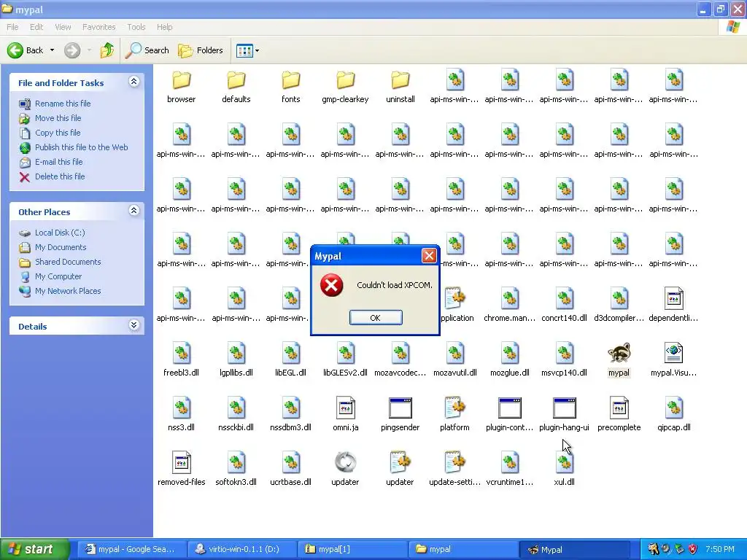This screenshot has height=560, width=747.
Task: Open My Documents from Other Places
Action: coord(61,247)
